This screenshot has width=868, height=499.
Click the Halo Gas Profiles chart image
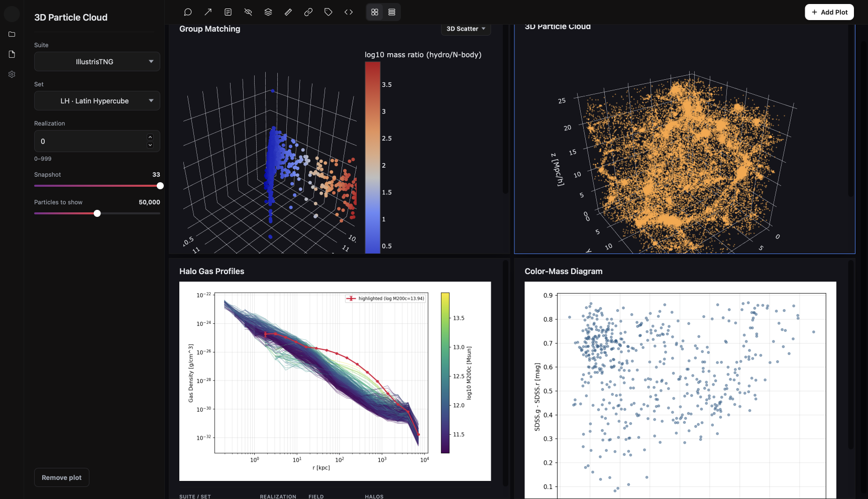[335, 381]
